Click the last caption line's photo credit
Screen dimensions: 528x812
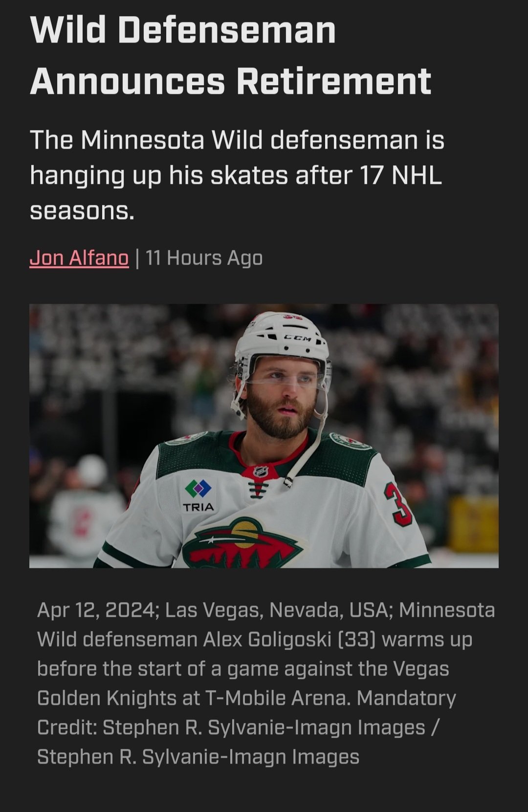(198, 757)
